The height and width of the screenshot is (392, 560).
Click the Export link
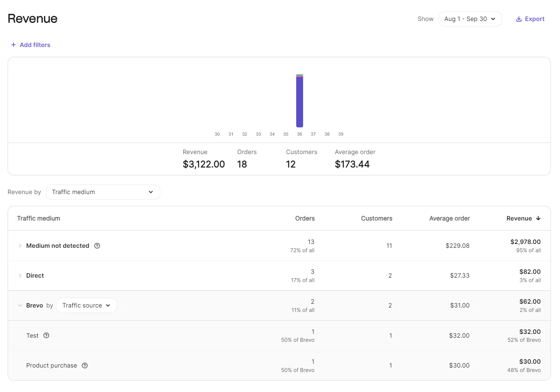click(530, 19)
